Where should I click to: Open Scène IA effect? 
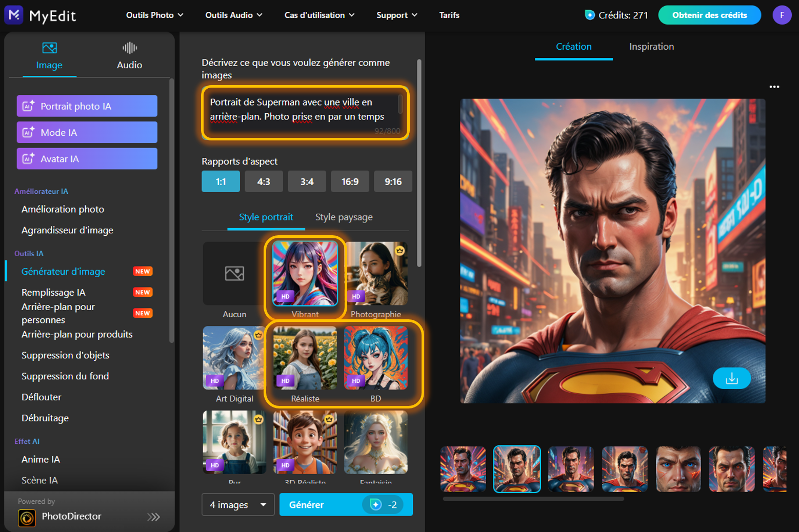39,480
